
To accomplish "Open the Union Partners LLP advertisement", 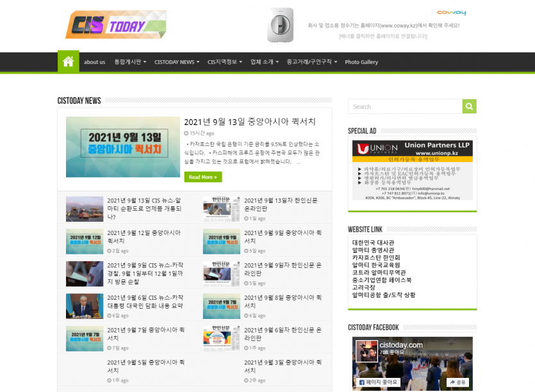I will point(412,170).
